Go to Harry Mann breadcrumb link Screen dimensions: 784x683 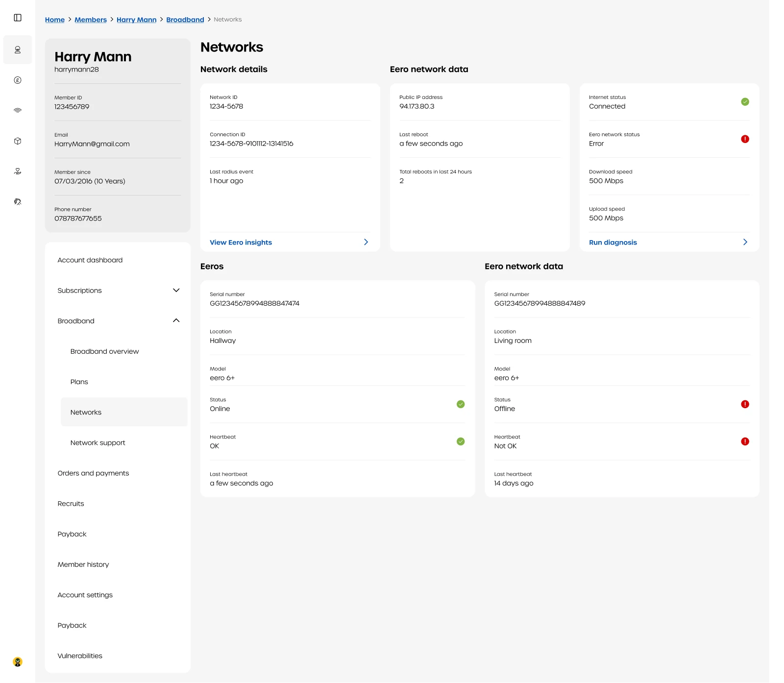point(137,20)
